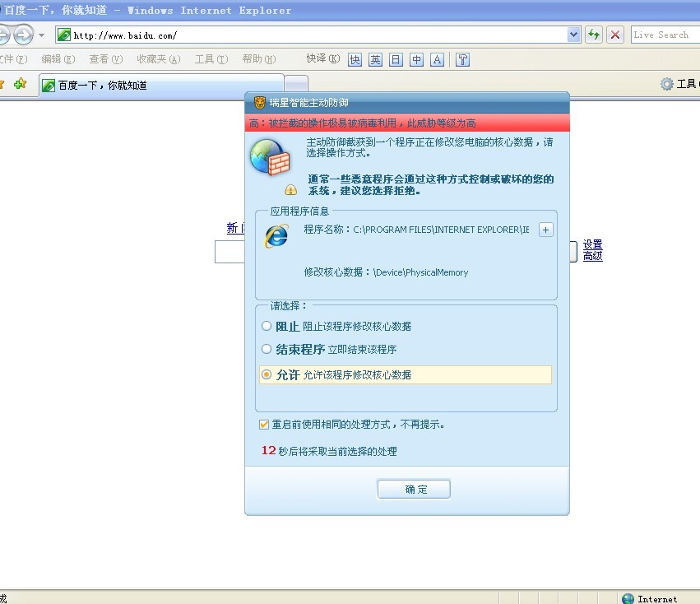Expand the address bar history dropdown
Viewport: 700px width, 604px height.
click(573, 35)
